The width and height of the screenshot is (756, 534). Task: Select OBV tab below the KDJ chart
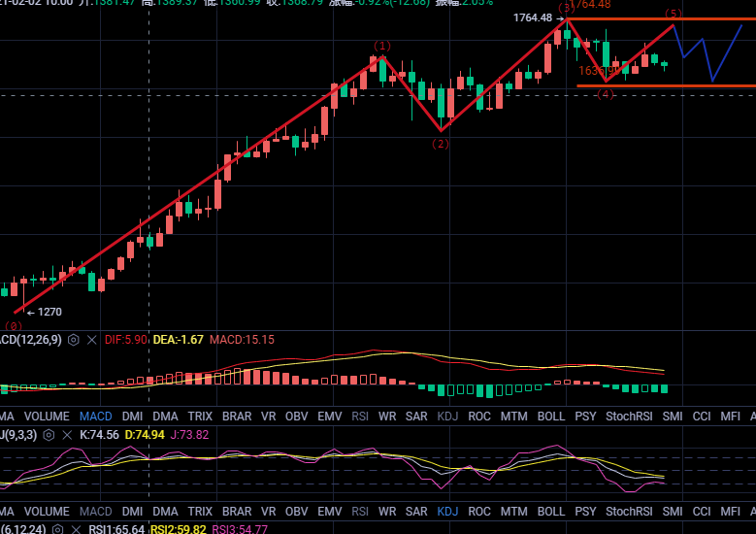[296, 511]
